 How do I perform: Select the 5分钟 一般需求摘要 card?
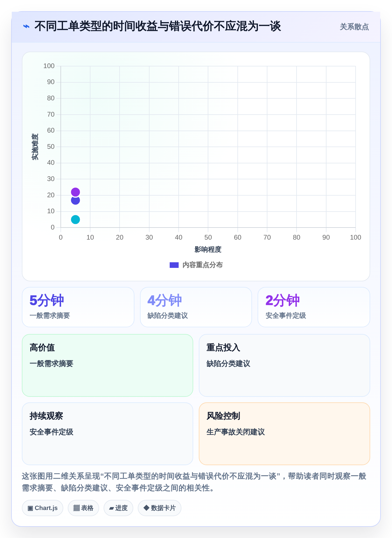78,307
